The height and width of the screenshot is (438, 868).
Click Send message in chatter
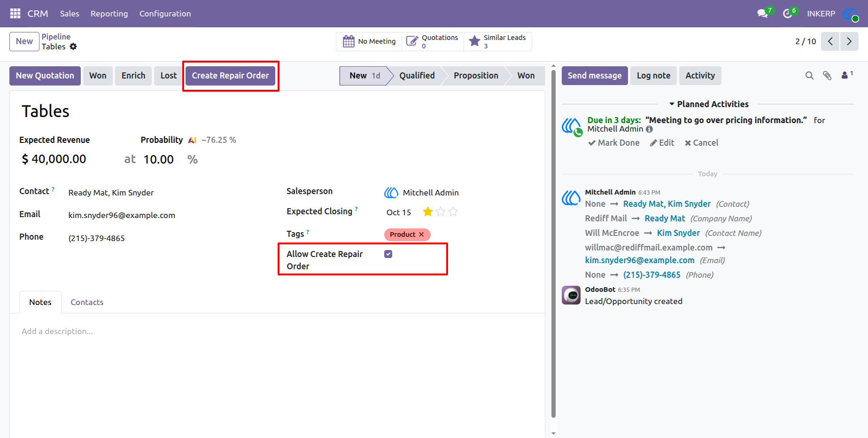point(595,76)
